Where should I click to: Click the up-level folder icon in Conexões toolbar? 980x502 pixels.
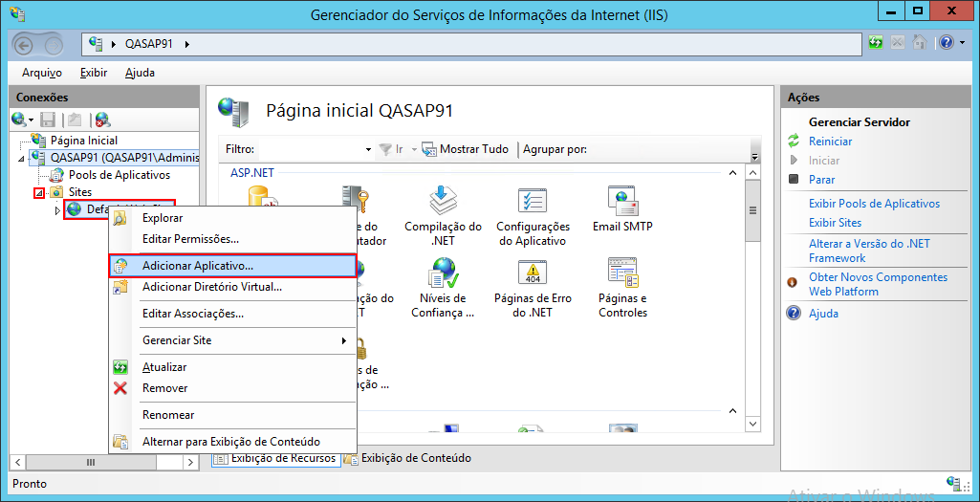[x=75, y=120]
